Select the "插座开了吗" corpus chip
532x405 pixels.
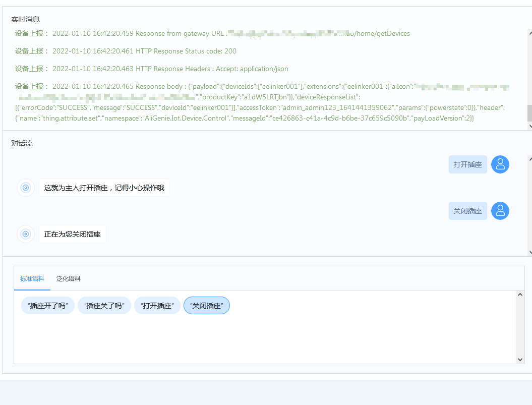[x=48, y=306]
